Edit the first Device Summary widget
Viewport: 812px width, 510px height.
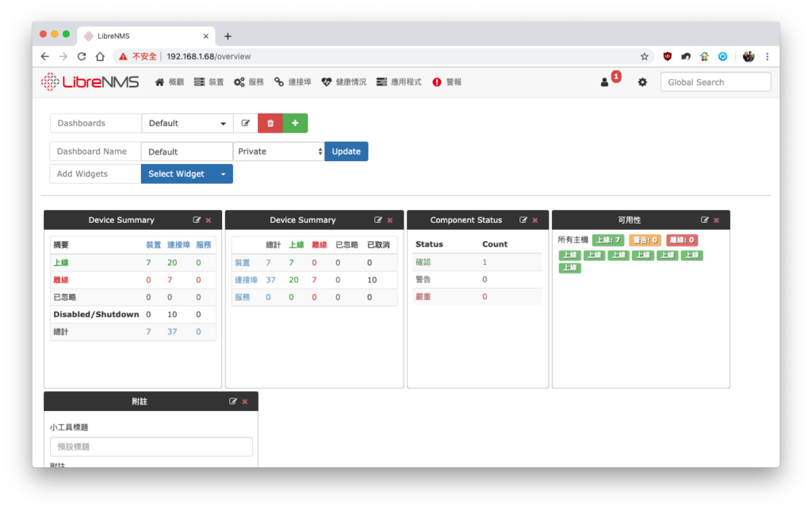(197, 220)
